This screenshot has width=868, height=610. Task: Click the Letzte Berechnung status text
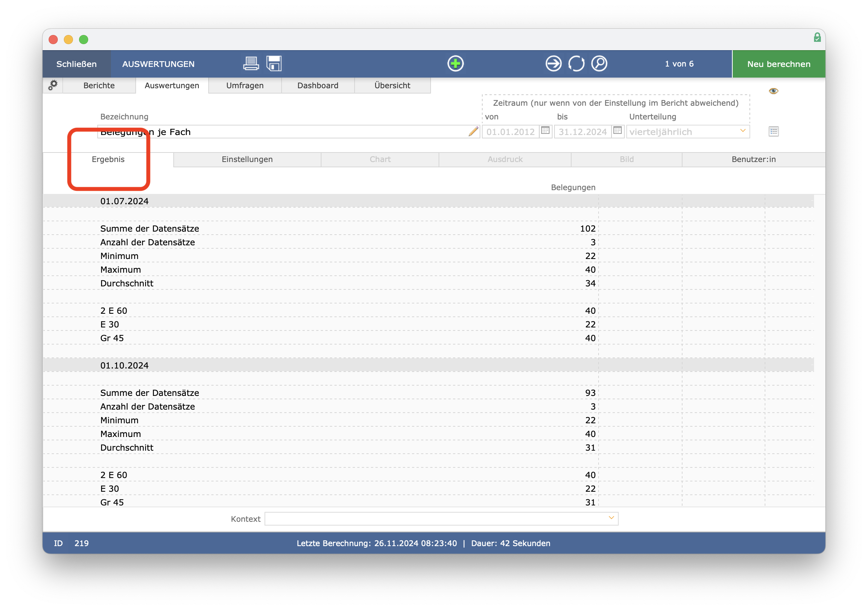click(x=377, y=543)
